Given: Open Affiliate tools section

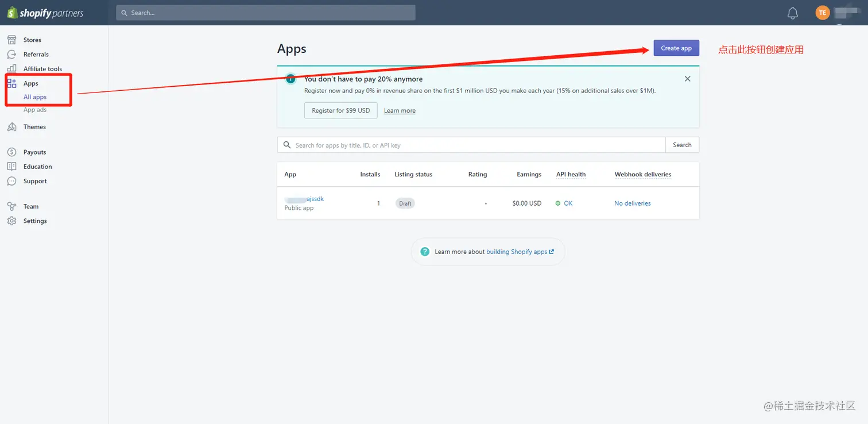Looking at the screenshot, I should (x=42, y=68).
